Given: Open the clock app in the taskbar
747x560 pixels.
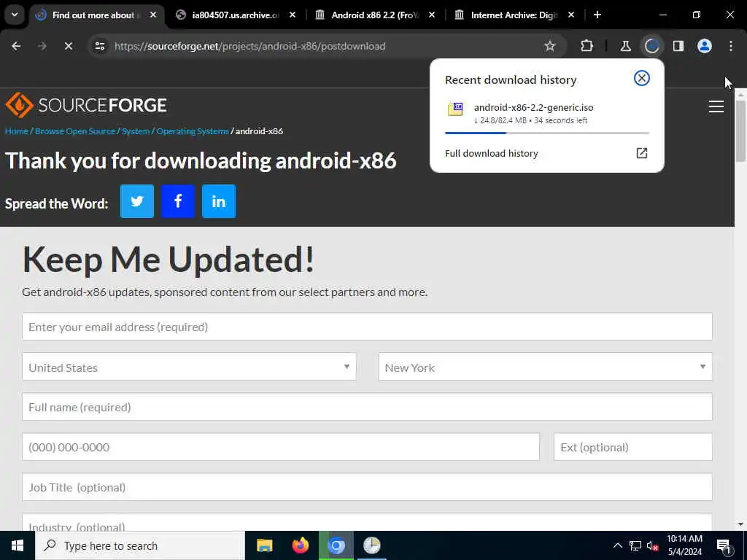Looking at the screenshot, I should pyautogui.click(x=371, y=545).
